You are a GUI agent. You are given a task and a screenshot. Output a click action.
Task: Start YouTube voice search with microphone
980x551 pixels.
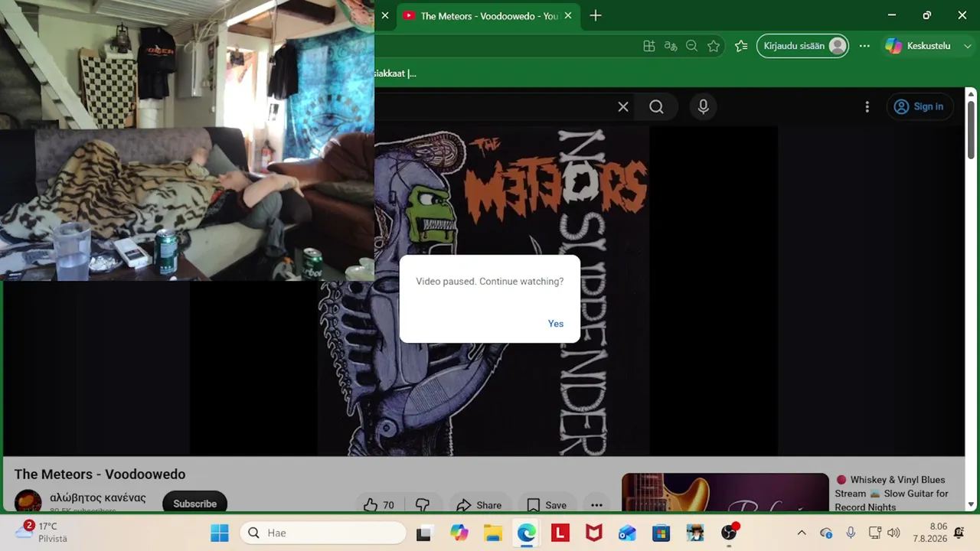pos(704,107)
